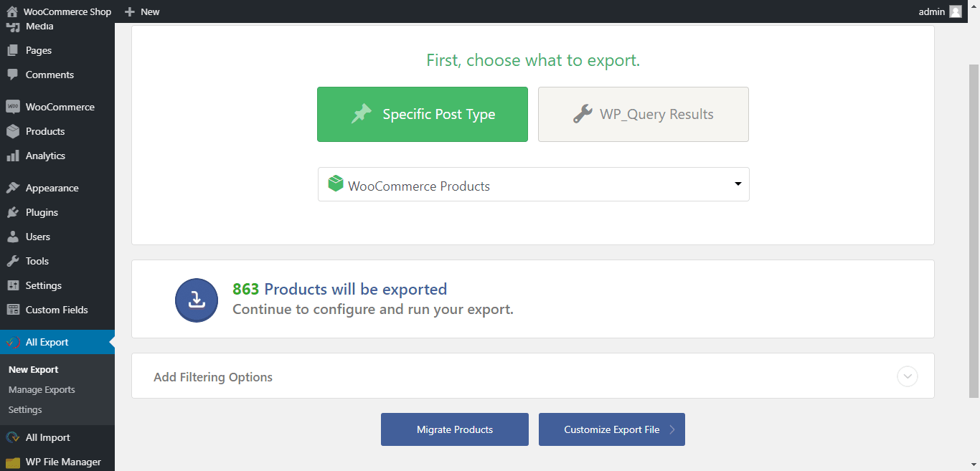
Task: Click the plus icon beside New
Action: coord(129,11)
